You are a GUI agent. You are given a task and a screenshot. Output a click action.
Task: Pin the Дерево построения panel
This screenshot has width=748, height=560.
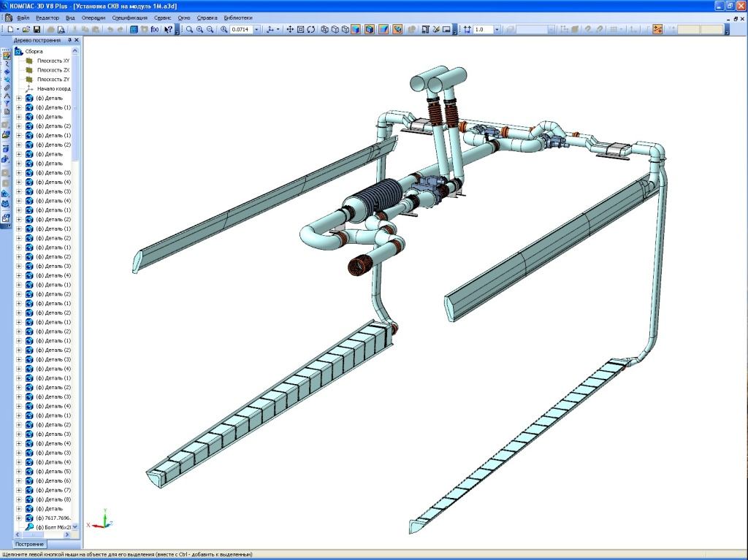(70, 41)
